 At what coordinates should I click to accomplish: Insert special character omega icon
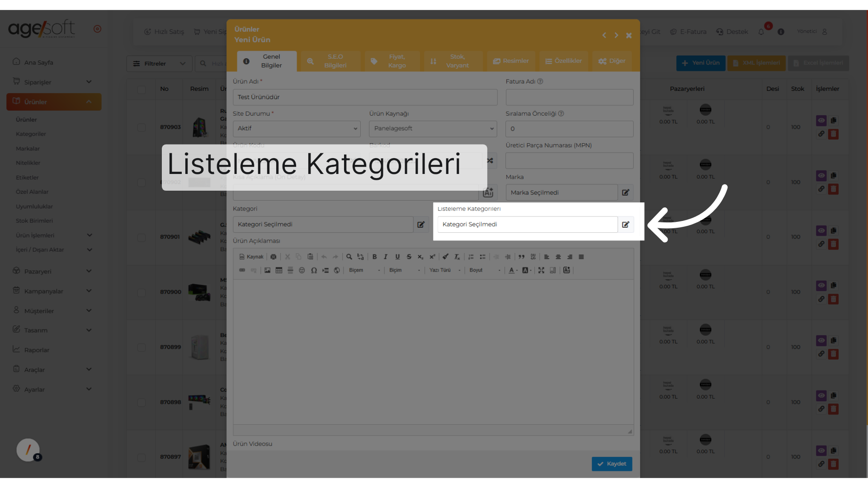[314, 270]
